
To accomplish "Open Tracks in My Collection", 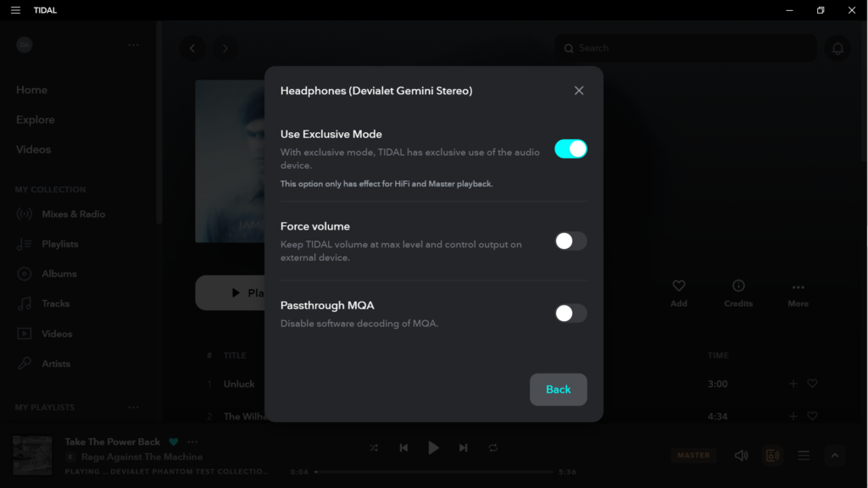I will (43, 304).
